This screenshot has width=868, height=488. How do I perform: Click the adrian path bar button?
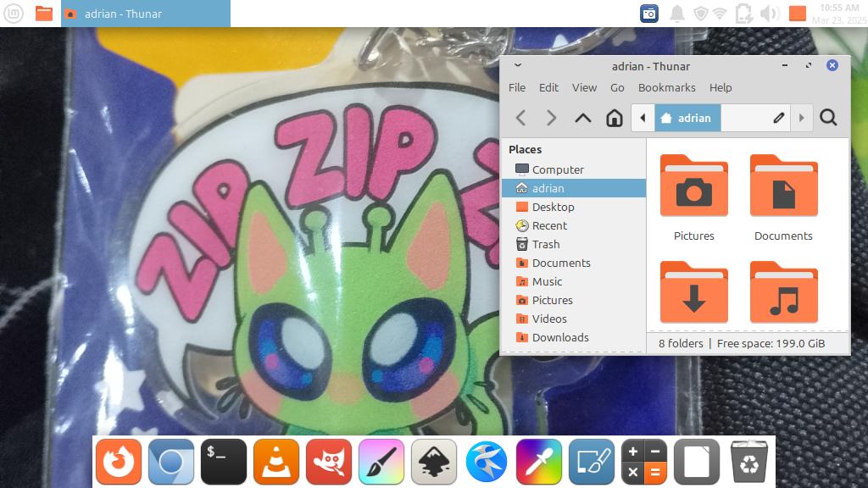pyautogui.click(x=687, y=119)
